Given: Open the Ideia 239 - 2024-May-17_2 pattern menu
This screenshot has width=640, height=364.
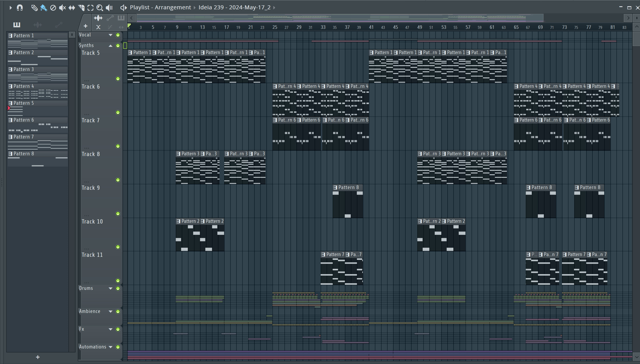Looking at the screenshot, I should pos(234,8).
